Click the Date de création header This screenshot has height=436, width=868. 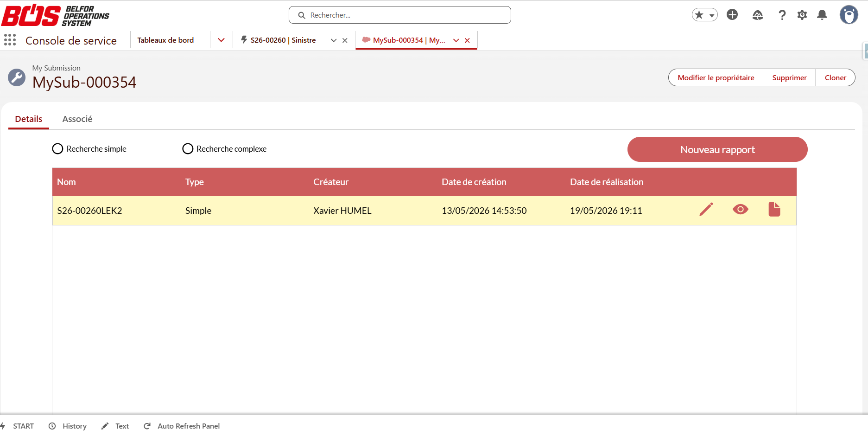[x=474, y=182]
